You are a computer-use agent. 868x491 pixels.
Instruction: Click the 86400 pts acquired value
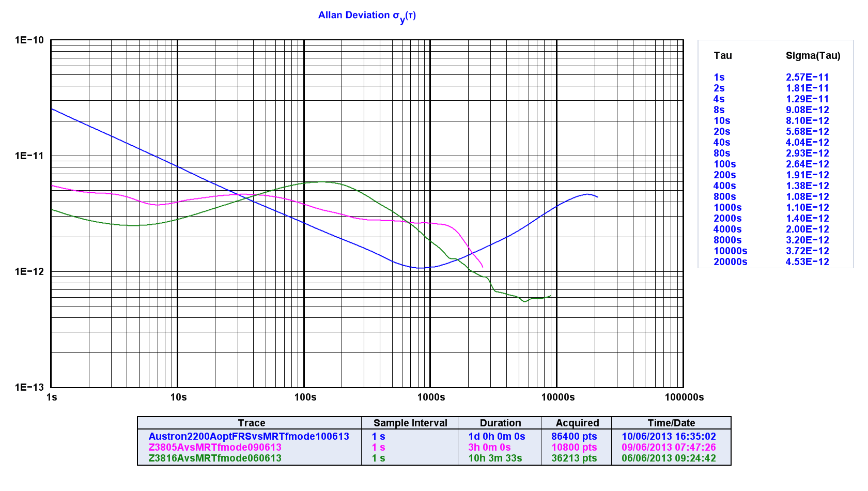coord(574,436)
